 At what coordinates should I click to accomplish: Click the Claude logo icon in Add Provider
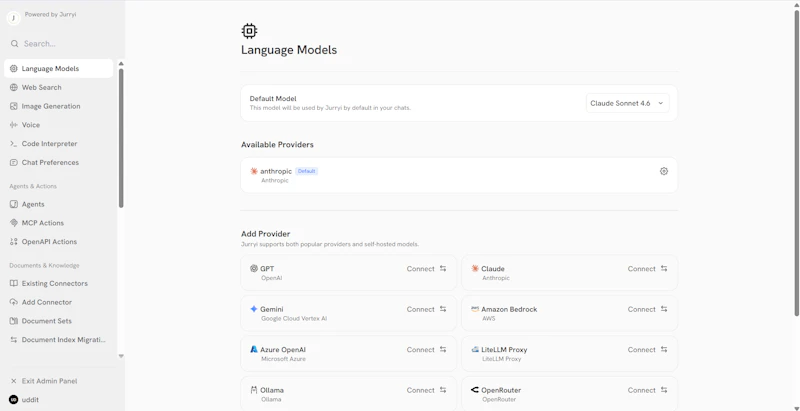[x=475, y=268]
